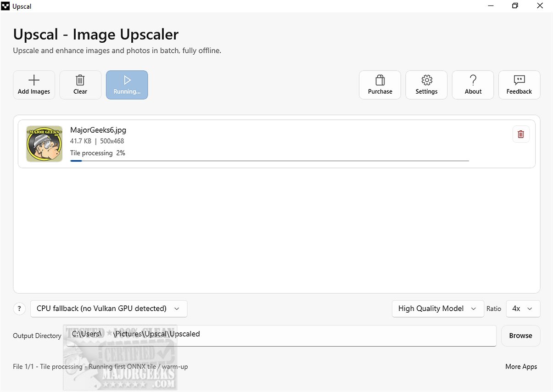Delete MajorGeeks6.jpg with red trash icon
553x392 pixels.
pos(521,134)
